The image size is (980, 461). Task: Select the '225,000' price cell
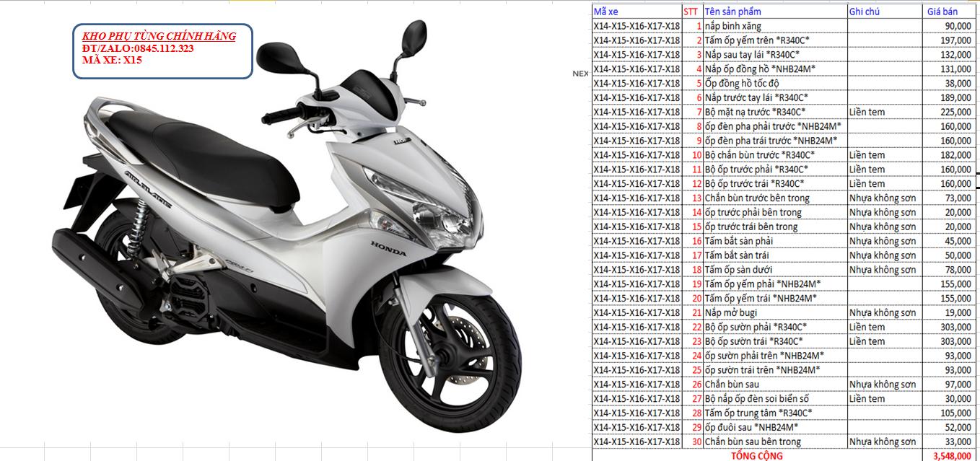click(x=948, y=112)
